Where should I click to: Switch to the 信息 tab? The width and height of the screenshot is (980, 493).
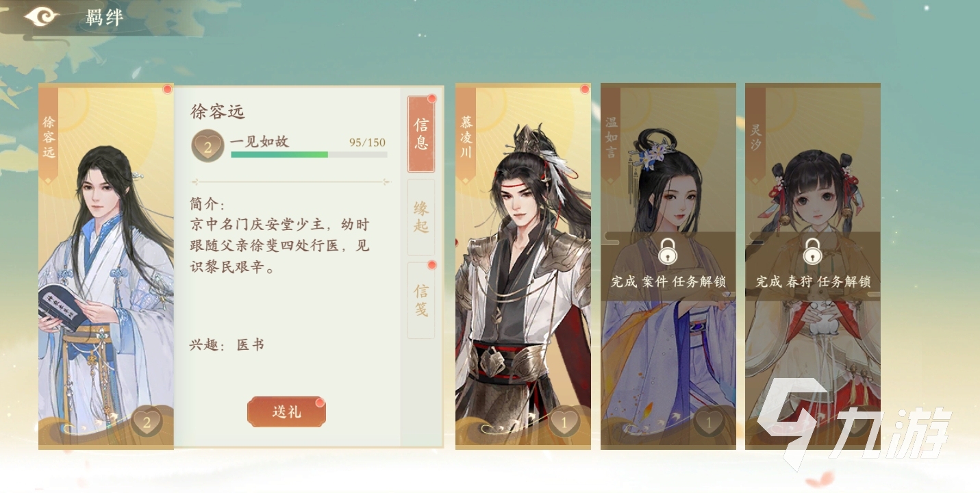[421, 134]
